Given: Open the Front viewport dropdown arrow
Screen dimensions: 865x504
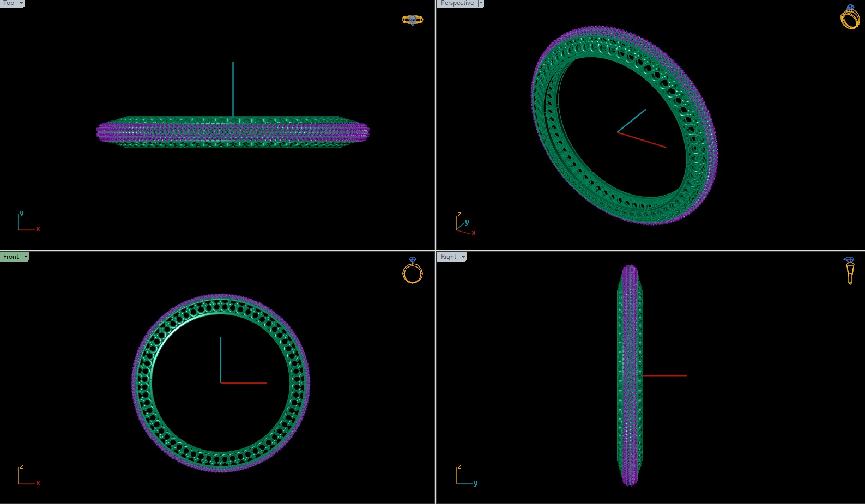Looking at the screenshot, I should pos(25,257).
